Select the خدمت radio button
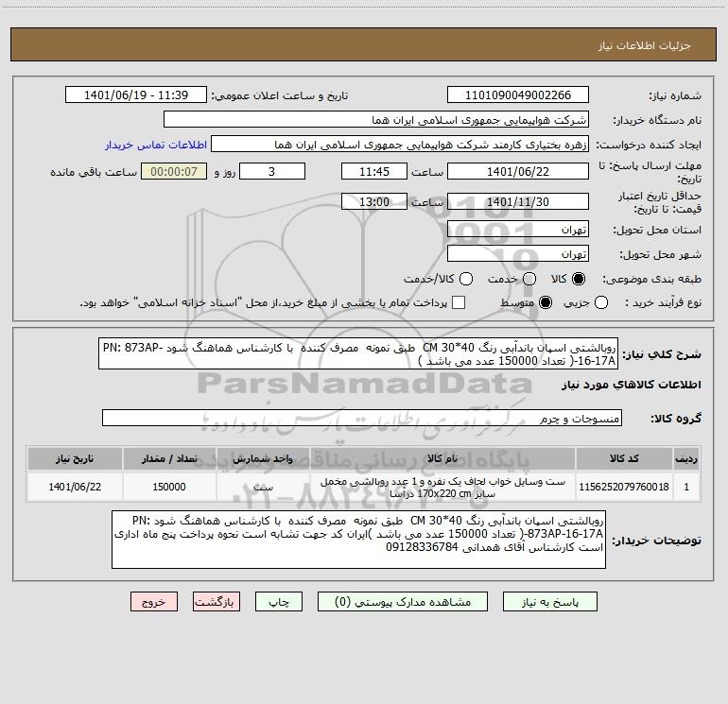The height and width of the screenshot is (704, 728). (x=529, y=279)
